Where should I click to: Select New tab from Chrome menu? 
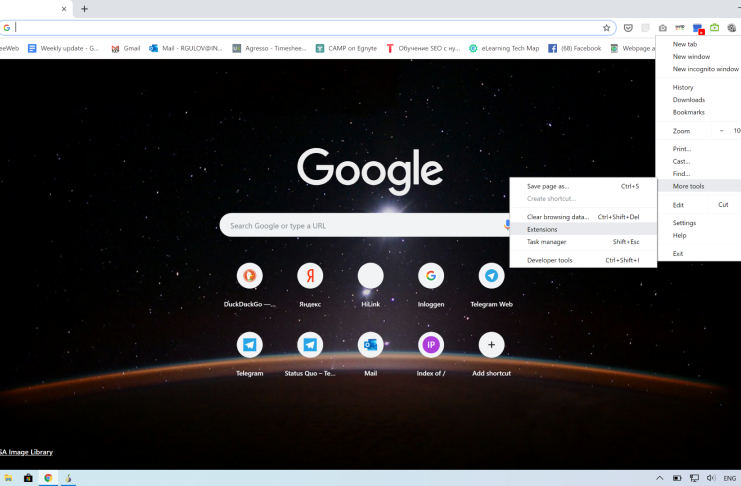(698, 44)
